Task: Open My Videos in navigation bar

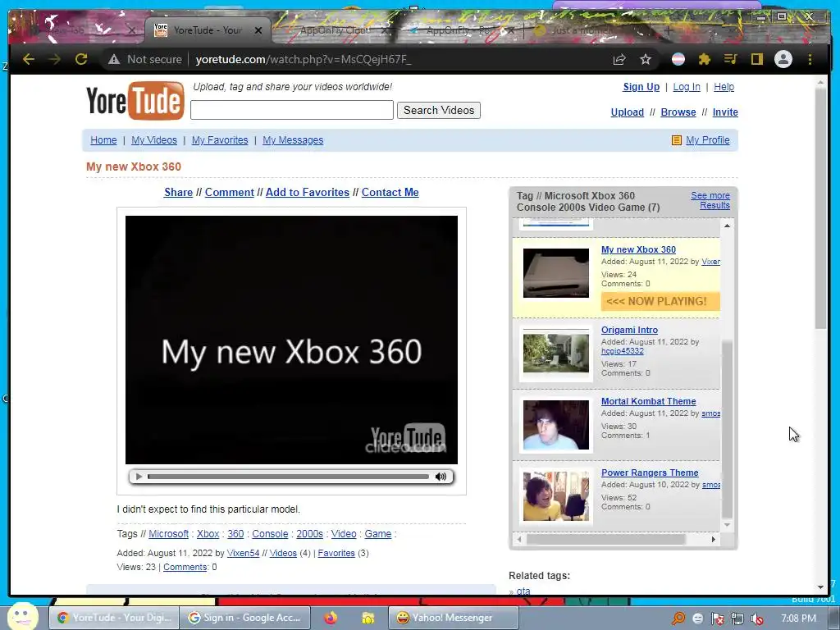Action: pyautogui.click(x=154, y=139)
